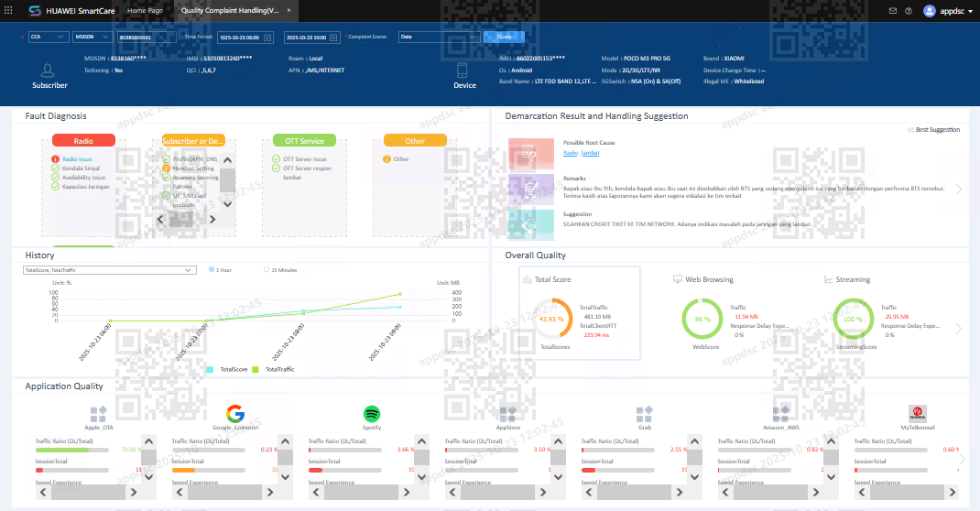This screenshot has height=511, width=980.
Task: Select the Device phone icon
Action: 462,70
